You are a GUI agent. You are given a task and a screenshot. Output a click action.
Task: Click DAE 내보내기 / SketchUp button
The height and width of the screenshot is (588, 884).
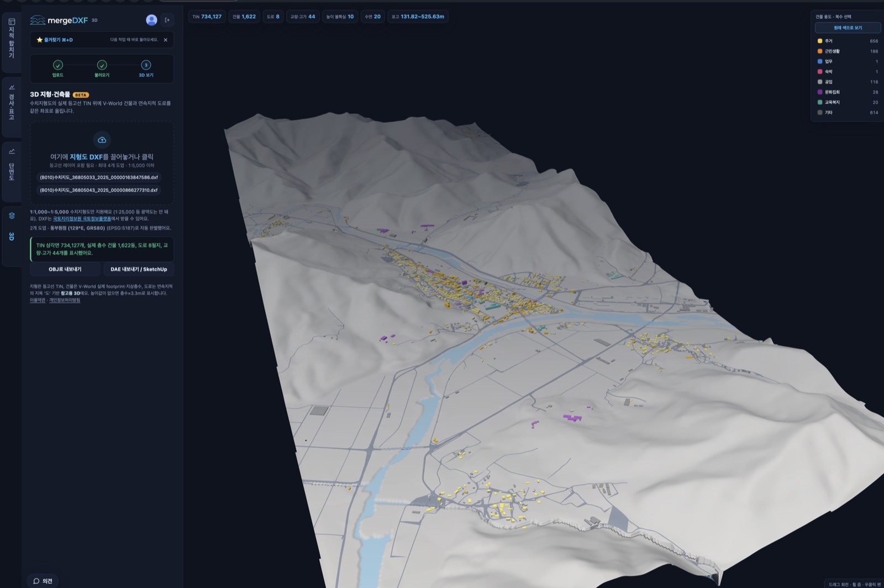[139, 269]
